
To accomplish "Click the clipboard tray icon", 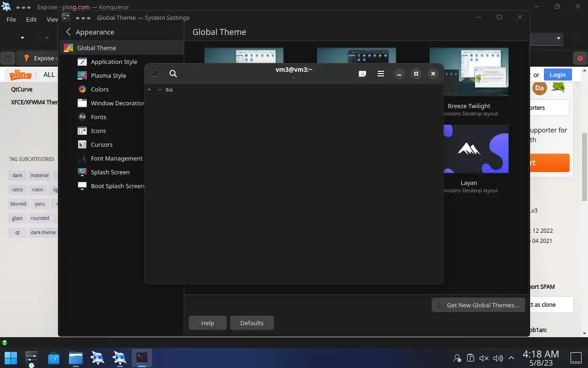I will point(470,358).
